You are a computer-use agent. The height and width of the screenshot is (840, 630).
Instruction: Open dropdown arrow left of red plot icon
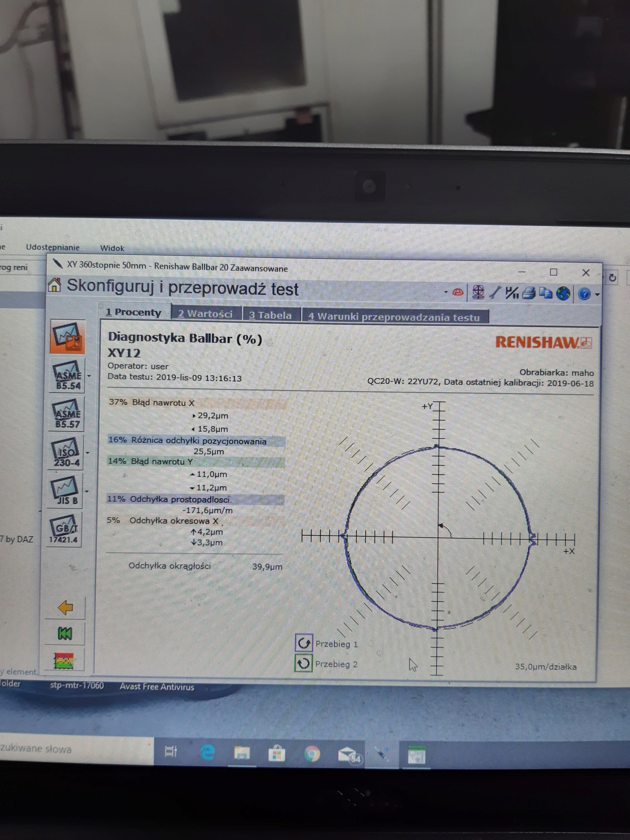tap(446, 292)
